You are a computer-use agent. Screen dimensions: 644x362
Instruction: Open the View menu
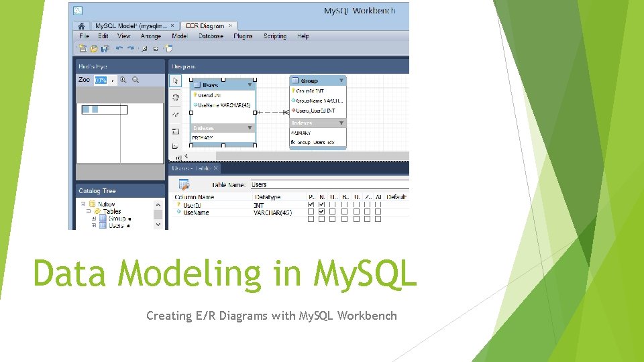[x=123, y=36]
